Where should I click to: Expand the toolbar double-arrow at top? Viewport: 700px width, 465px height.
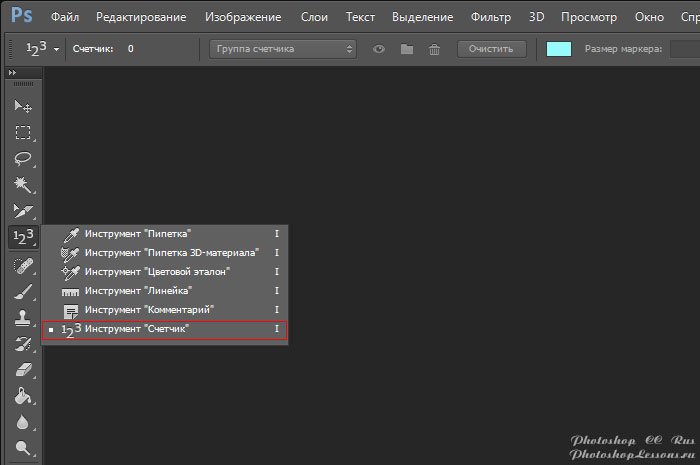tap(12, 74)
